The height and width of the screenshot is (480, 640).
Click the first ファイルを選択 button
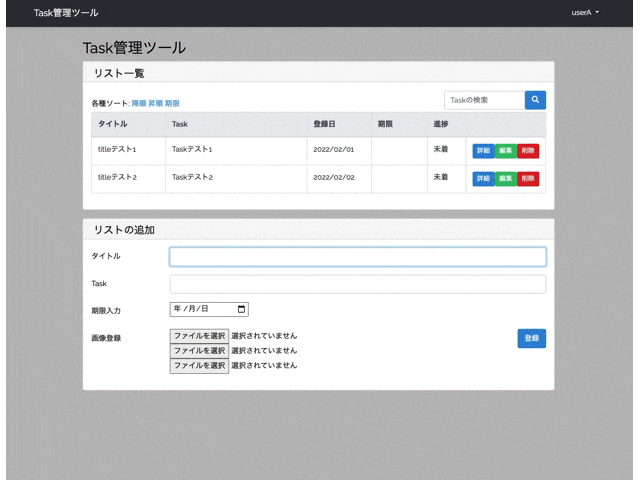[x=199, y=336]
